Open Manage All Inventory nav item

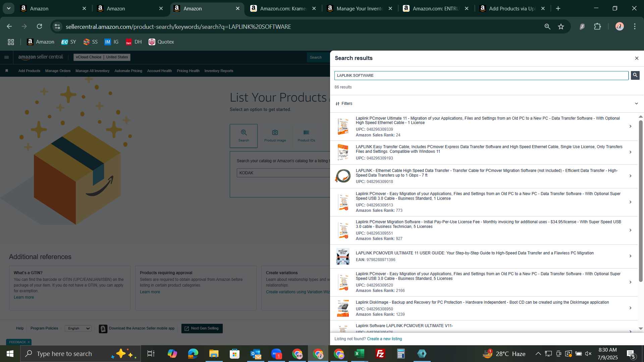[92, 71]
